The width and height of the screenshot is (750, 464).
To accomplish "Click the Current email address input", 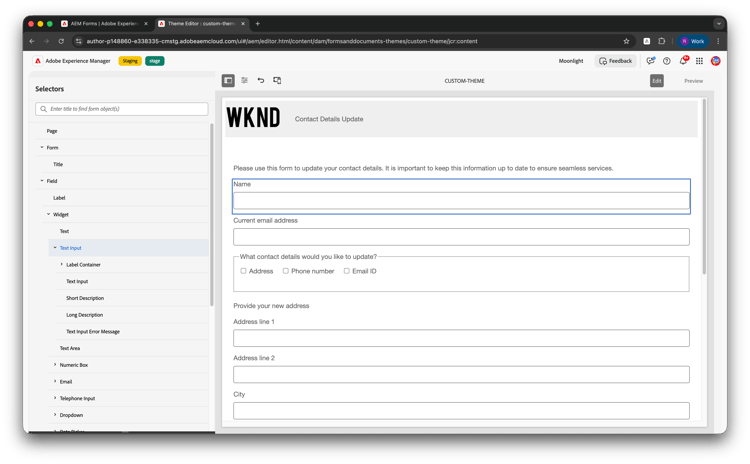I will click(461, 237).
